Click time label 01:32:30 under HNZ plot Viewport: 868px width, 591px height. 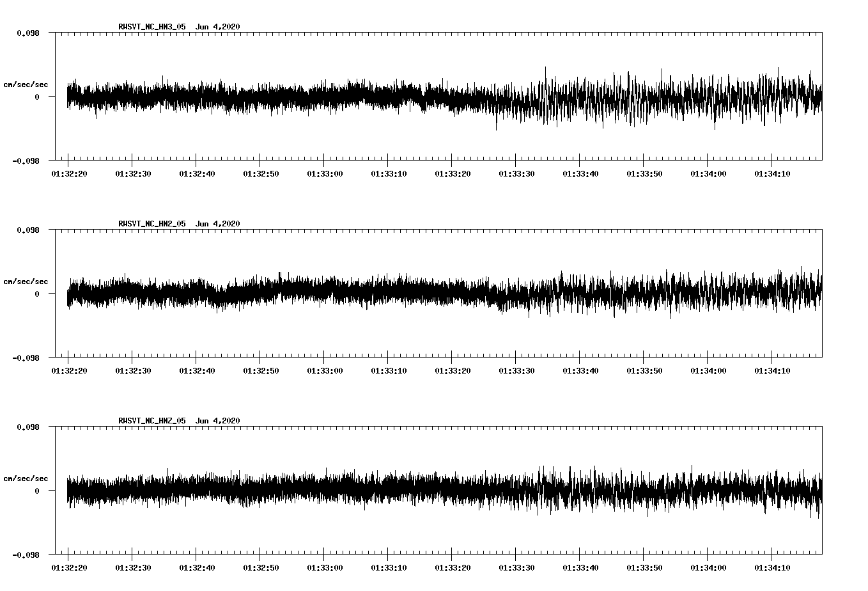click(133, 568)
